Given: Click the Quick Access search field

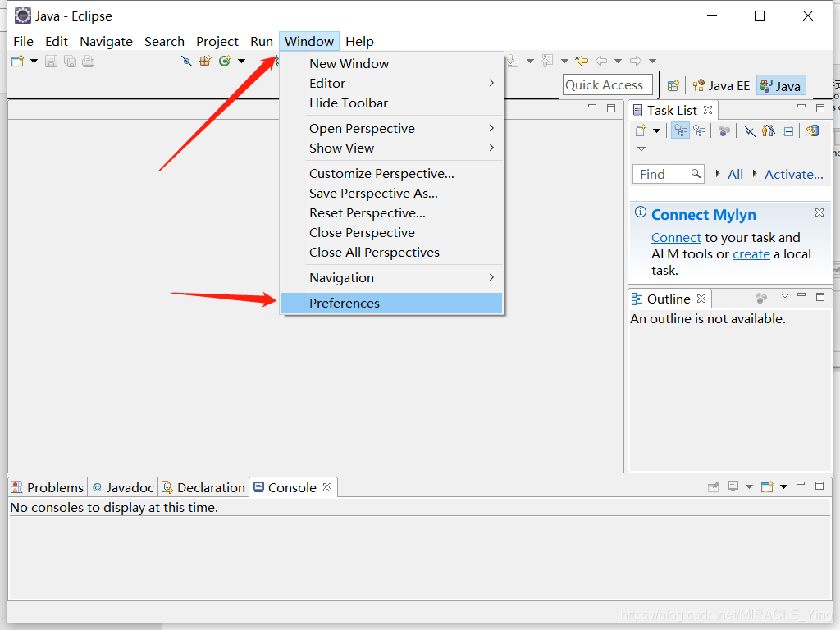Looking at the screenshot, I should (608, 84).
